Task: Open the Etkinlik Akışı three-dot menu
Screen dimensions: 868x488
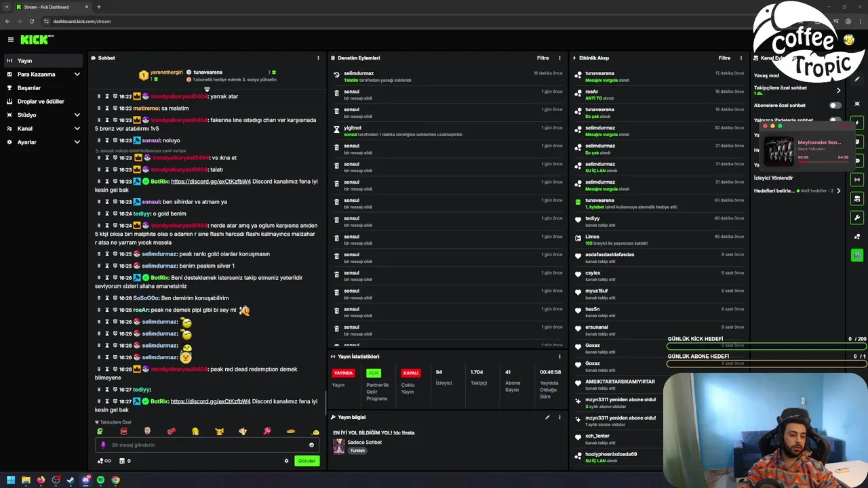Action: pyautogui.click(x=741, y=58)
